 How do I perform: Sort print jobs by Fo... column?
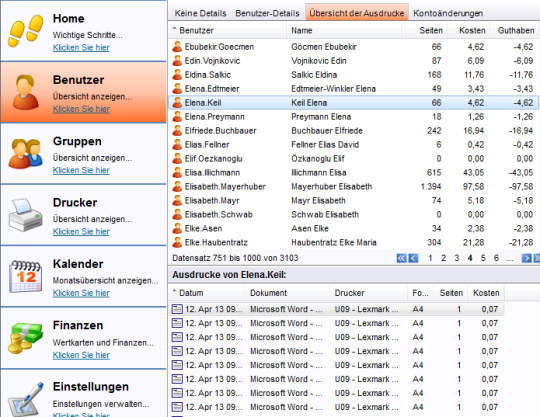(x=421, y=293)
